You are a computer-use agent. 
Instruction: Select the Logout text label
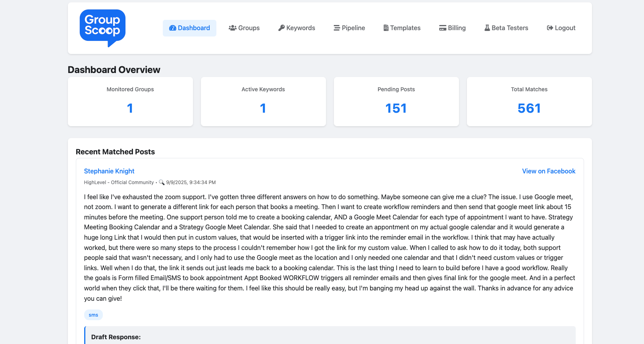(x=565, y=28)
